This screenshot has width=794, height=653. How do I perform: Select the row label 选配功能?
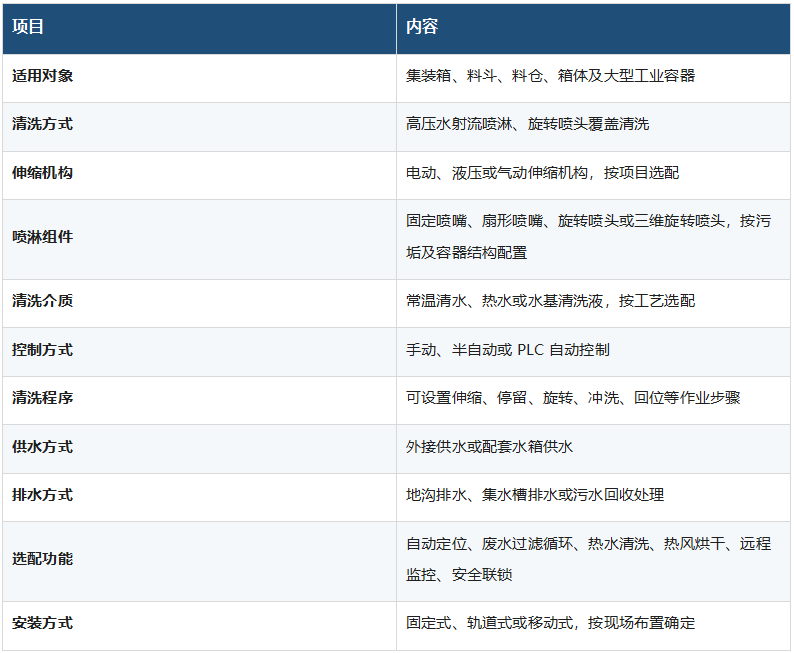click(x=43, y=559)
